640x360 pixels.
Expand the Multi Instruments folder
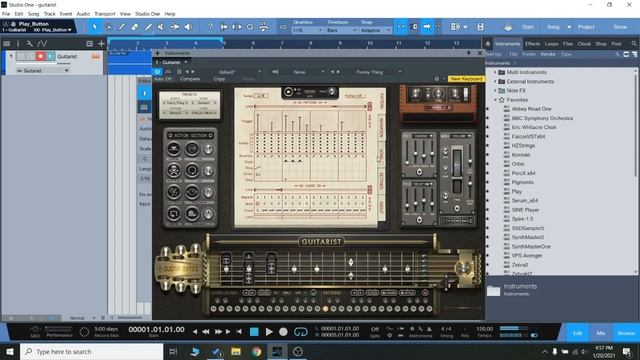click(x=496, y=72)
